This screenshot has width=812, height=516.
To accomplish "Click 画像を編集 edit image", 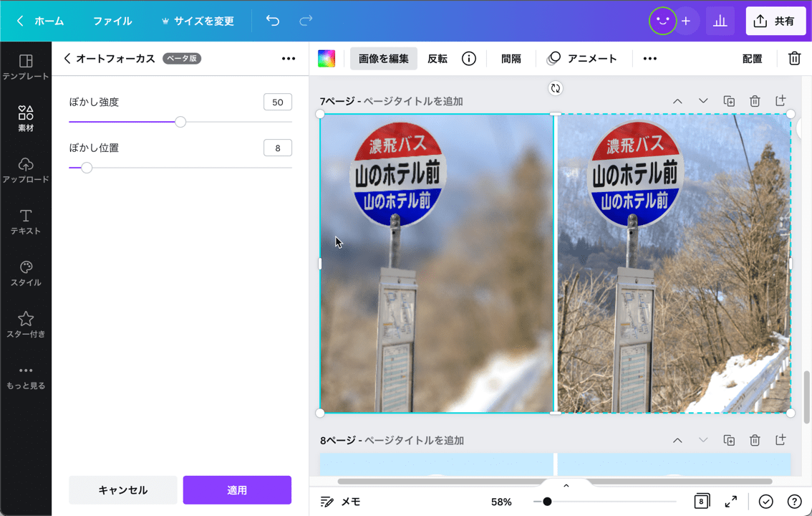I will coord(384,59).
